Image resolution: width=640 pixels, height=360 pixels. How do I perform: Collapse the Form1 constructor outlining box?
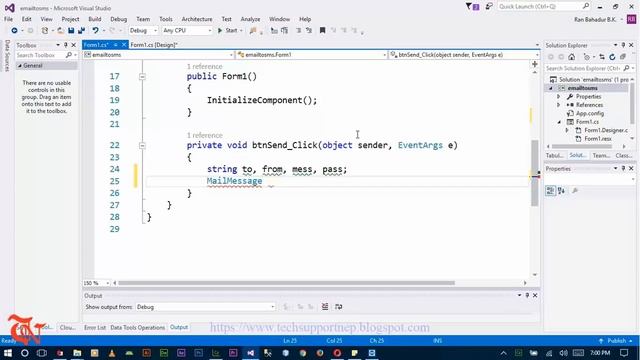pos(142,76)
